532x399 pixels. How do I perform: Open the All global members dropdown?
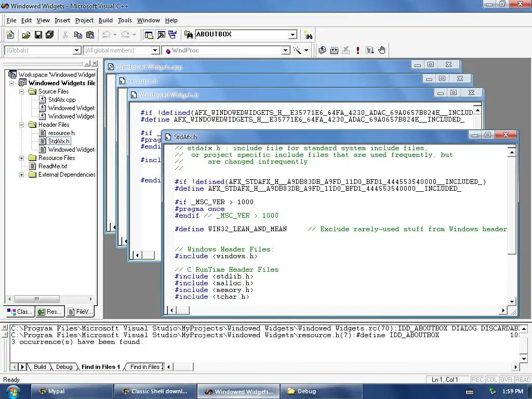click(x=155, y=50)
